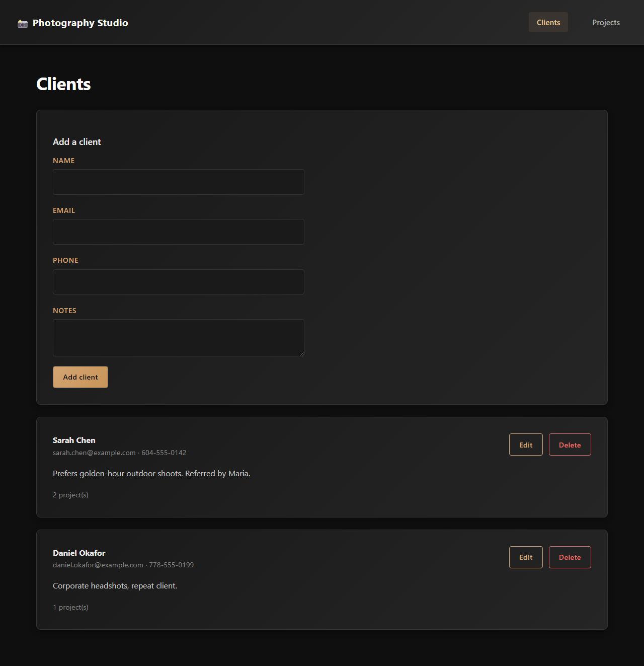Focus the Name input field
Screen dimensions: 644x666
[179, 182]
